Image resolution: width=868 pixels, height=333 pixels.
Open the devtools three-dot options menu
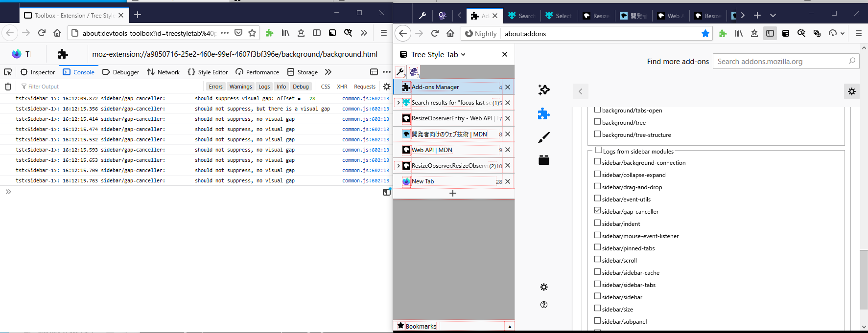point(387,72)
